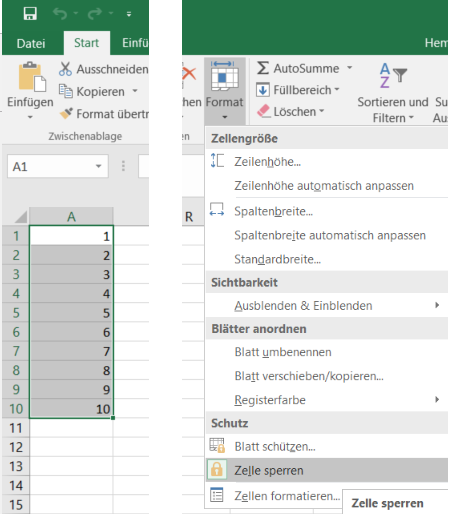Viewport: 454px width, 514px height.
Task: Click the Undo arrow icon
Action: 60,14
